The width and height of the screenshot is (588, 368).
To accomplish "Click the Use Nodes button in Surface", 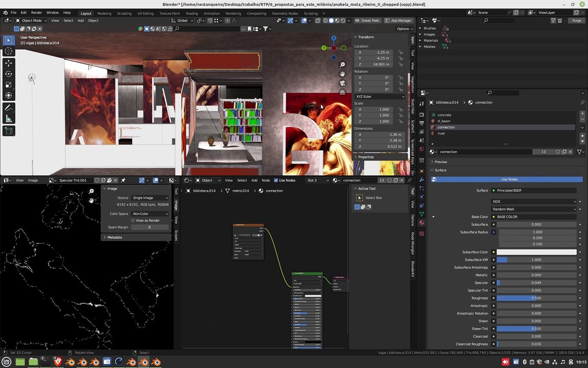I will [x=507, y=179].
